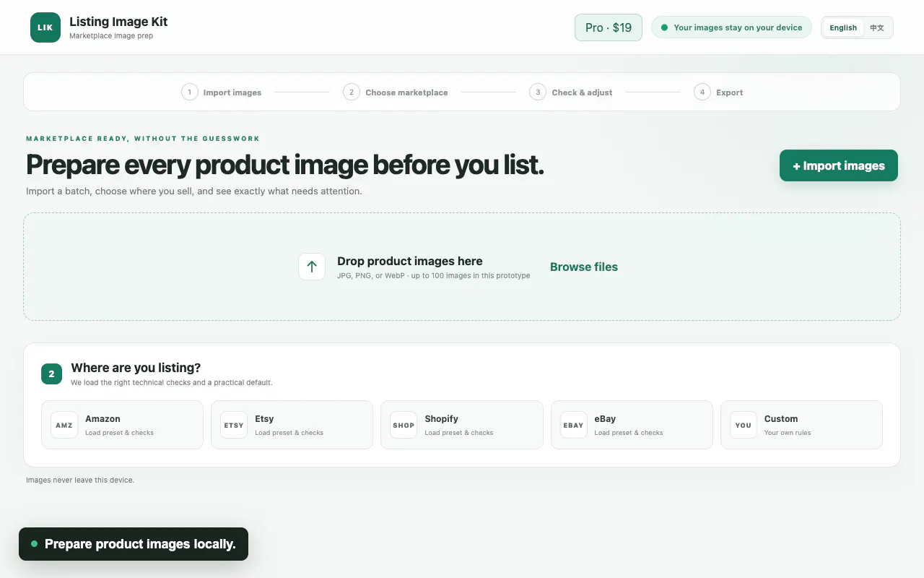This screenshot has width=924, height=578.
Task: Click the 'JPG, PNG, or WebP' hint text
Action: pos(434,276)
